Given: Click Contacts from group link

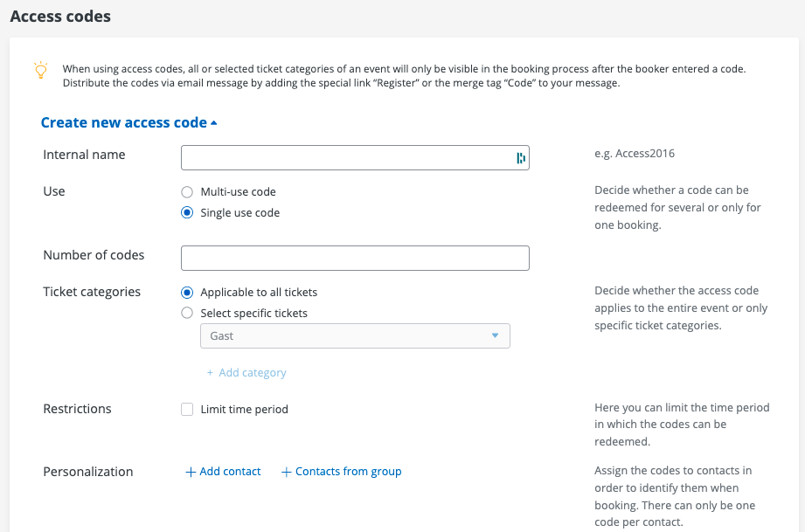Looking at the screenshot, I should (x=348, y=472).
